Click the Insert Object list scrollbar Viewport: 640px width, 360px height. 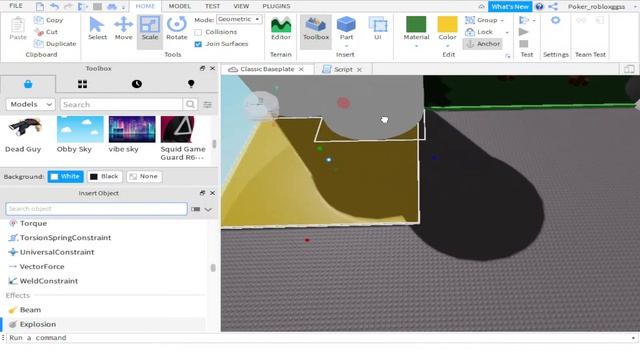[x=213, y=268]
